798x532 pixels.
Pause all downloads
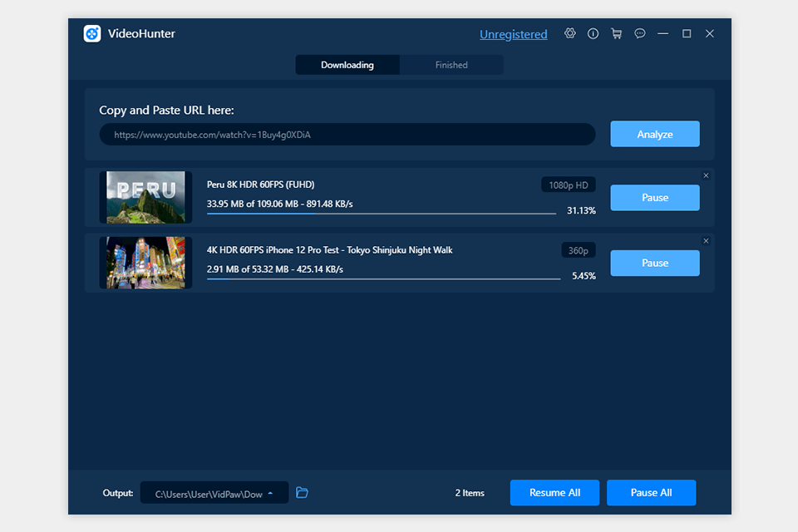[x=651, y=492]
